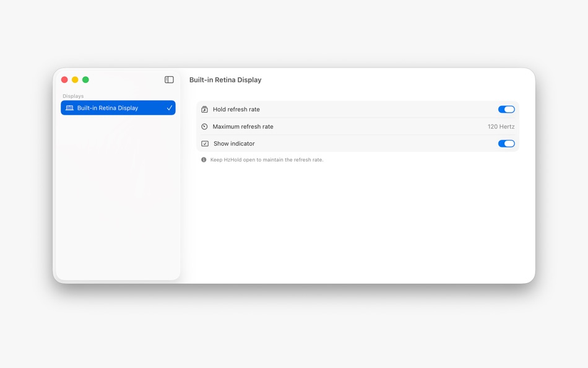This screenshot has width=588, height=368.
Task: Click the Show indicator label
Action: pos(234,144)
